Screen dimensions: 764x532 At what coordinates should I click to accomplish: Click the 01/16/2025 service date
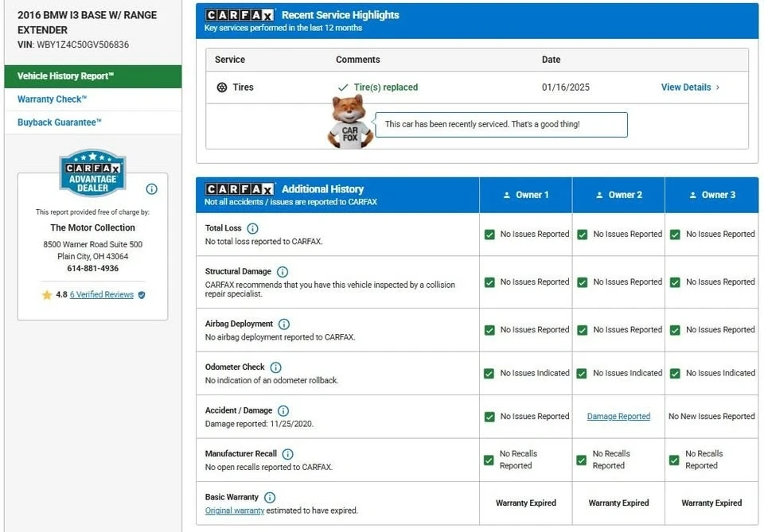(x=565, y=87)
